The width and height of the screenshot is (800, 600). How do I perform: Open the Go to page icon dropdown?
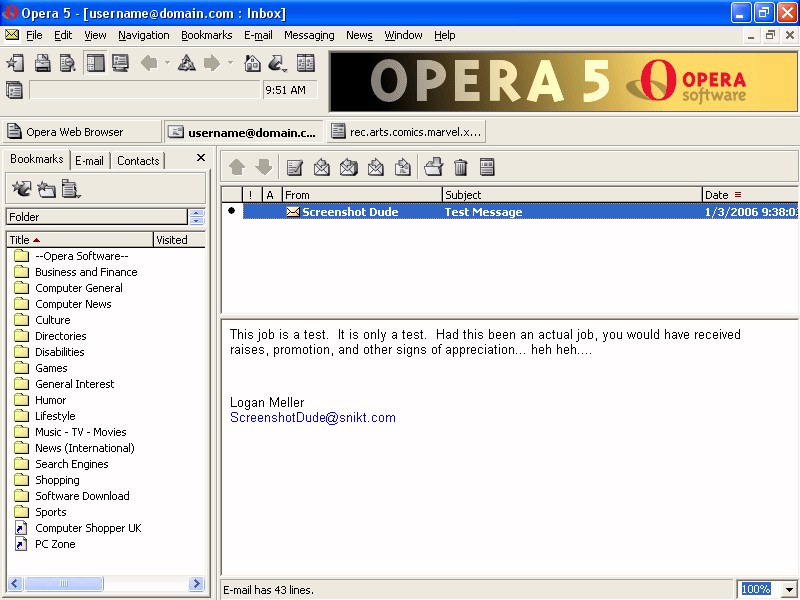278,63
